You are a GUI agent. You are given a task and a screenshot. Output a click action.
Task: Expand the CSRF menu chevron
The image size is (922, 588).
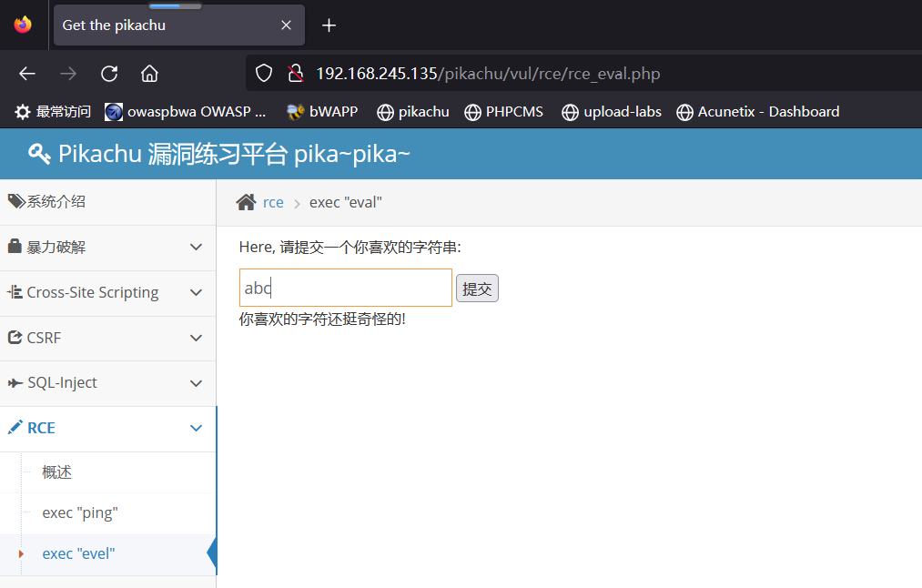click(197, 338)
